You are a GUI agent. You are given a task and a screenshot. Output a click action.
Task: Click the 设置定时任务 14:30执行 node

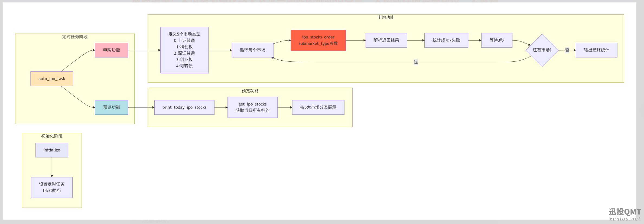52,187
